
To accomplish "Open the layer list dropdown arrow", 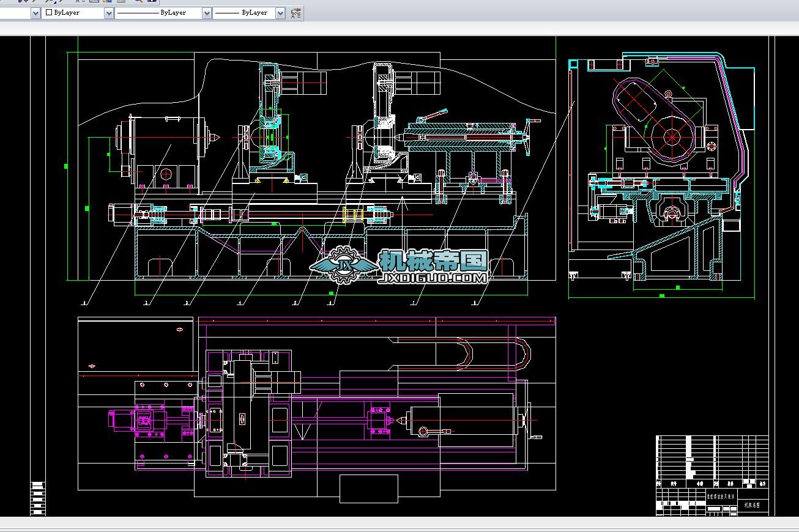I will click(x=35, y=13).
